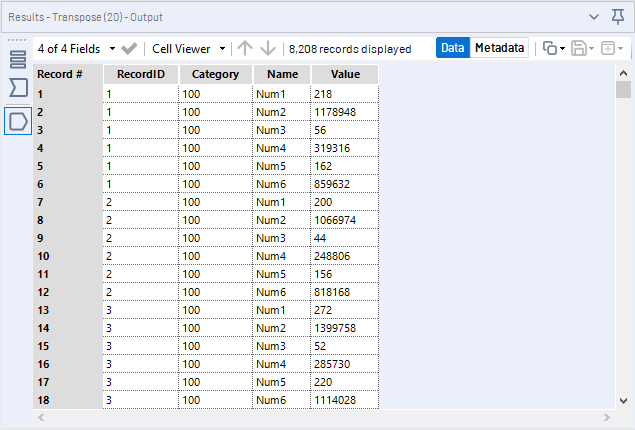Select the Category cell 100 in record 6
Viewport: 635px width, 430px height.
pos(215,184)
